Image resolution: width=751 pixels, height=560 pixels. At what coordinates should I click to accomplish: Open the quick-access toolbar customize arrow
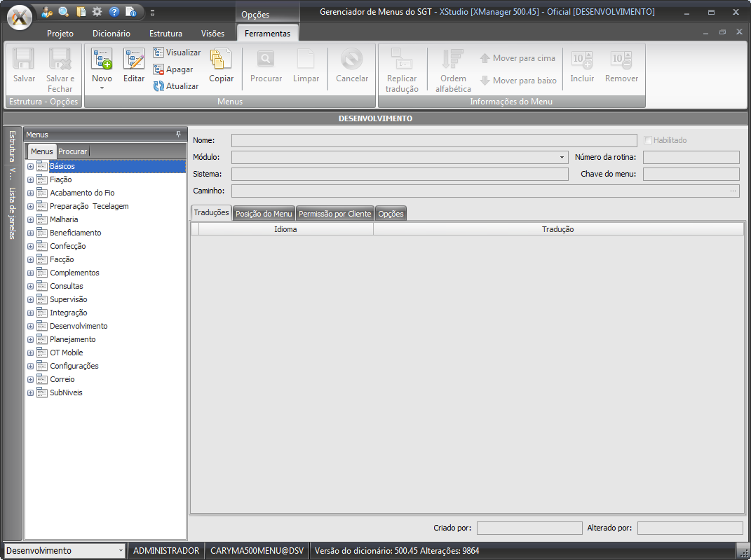coord(152,13)
